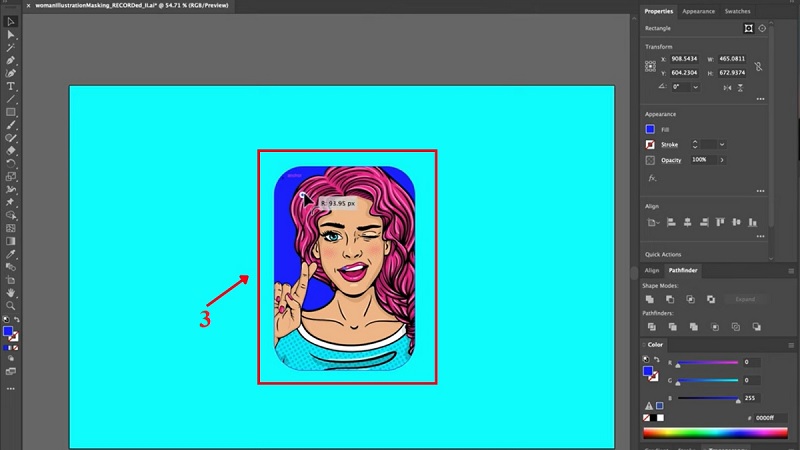Select the Pathfinder panel tab
Viewport: 800px width, 450px height.
683,270
